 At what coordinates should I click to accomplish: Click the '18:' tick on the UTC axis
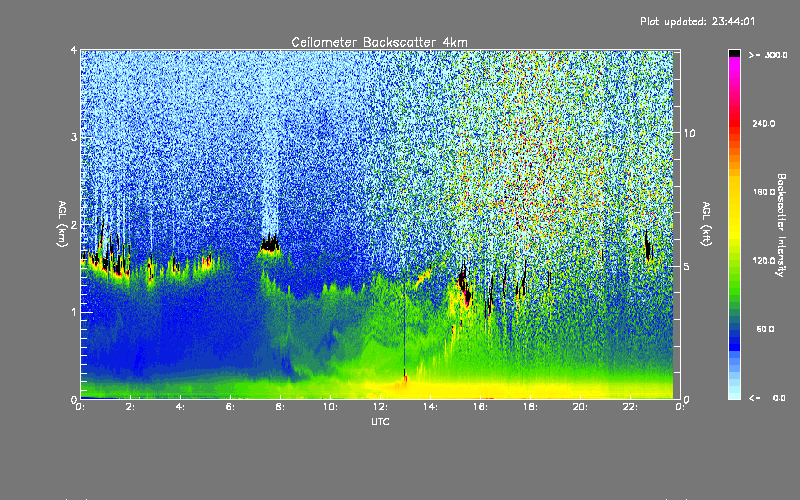pyautogui.click(x=530, y=407)
